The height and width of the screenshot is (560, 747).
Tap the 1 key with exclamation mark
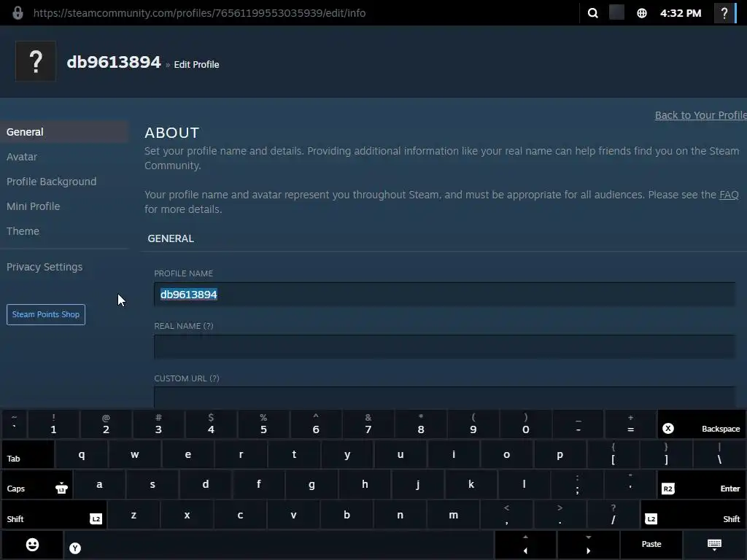click(x=53, y=424)
